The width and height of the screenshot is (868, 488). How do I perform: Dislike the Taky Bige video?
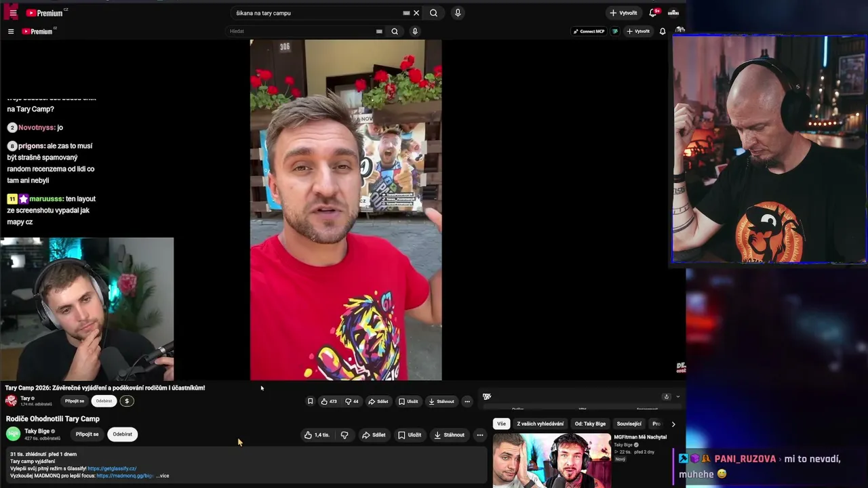click(x=344, y=435)
